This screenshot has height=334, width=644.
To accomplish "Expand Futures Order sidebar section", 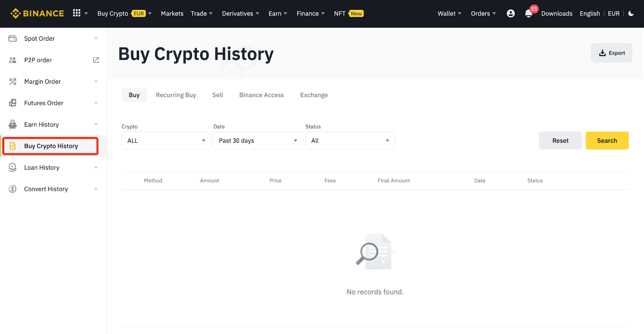I will pyautogui.click(x=96, y=103).
